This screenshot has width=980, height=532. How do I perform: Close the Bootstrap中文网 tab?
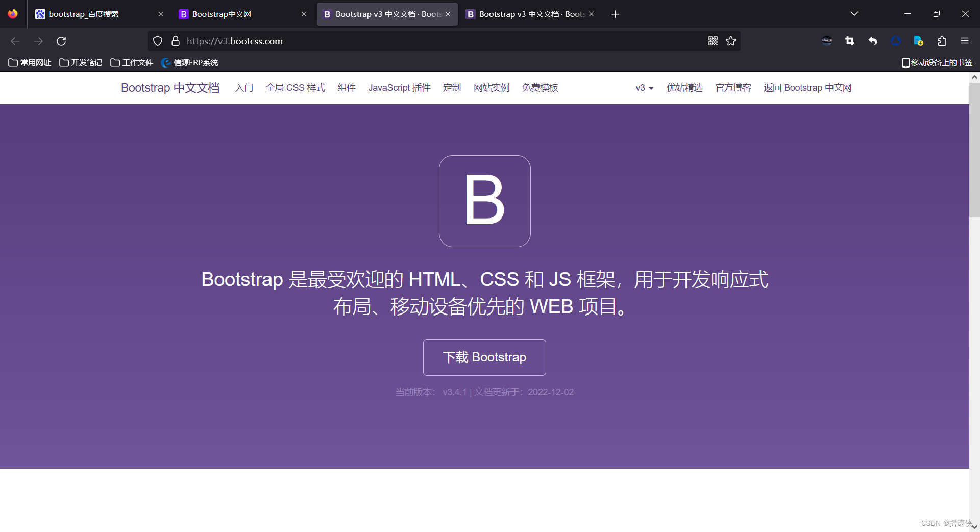tap(304, 14)
